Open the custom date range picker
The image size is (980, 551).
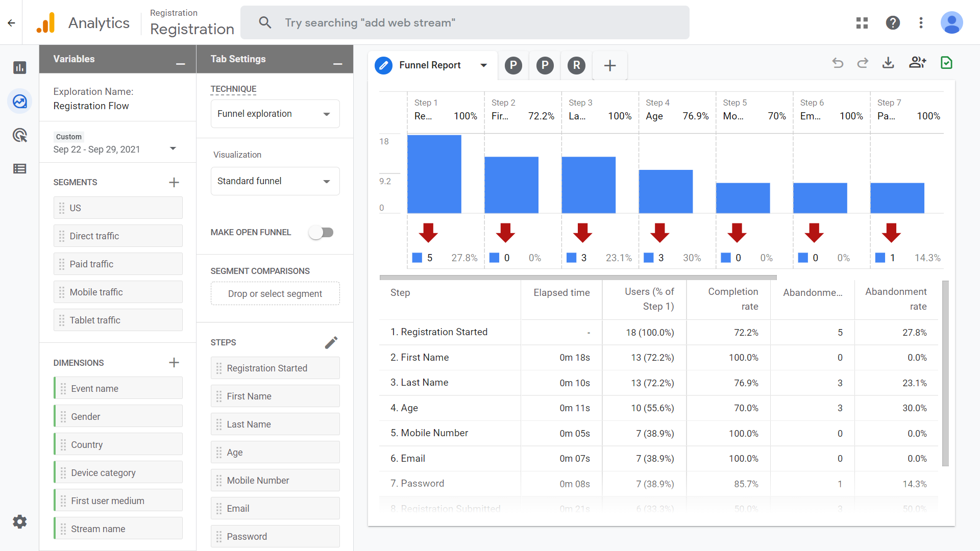pos(115,149)
